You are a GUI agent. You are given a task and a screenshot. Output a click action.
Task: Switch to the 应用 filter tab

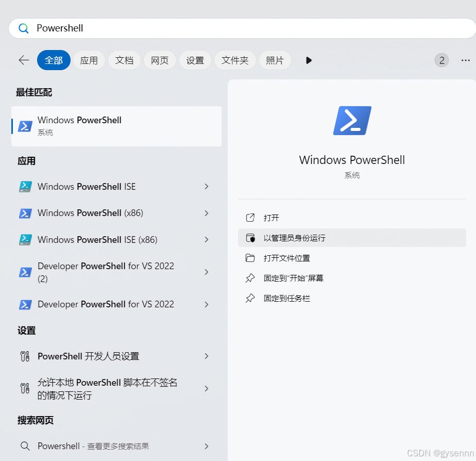pyautogui.click(x=89, y=60)
